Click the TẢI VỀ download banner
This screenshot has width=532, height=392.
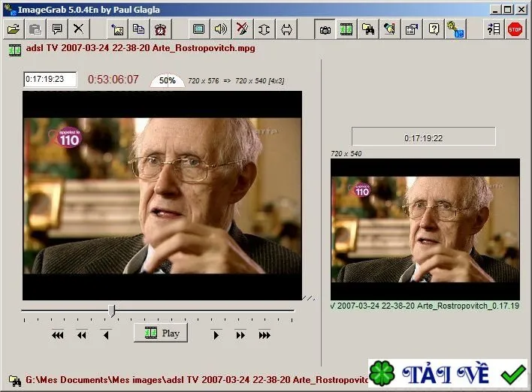tap(448, 373)
